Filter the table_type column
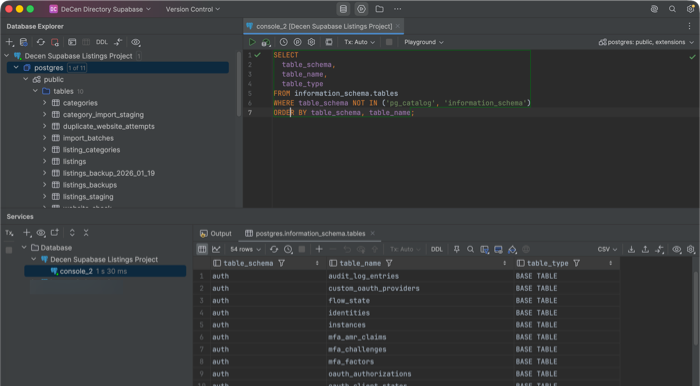 [x=577, y=263]
